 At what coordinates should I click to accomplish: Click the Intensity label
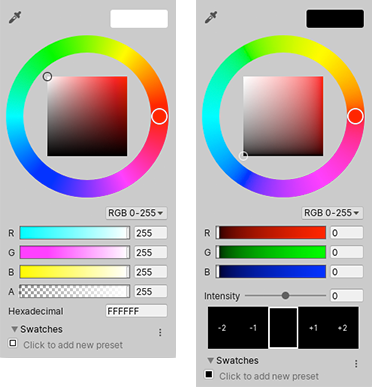222,296
